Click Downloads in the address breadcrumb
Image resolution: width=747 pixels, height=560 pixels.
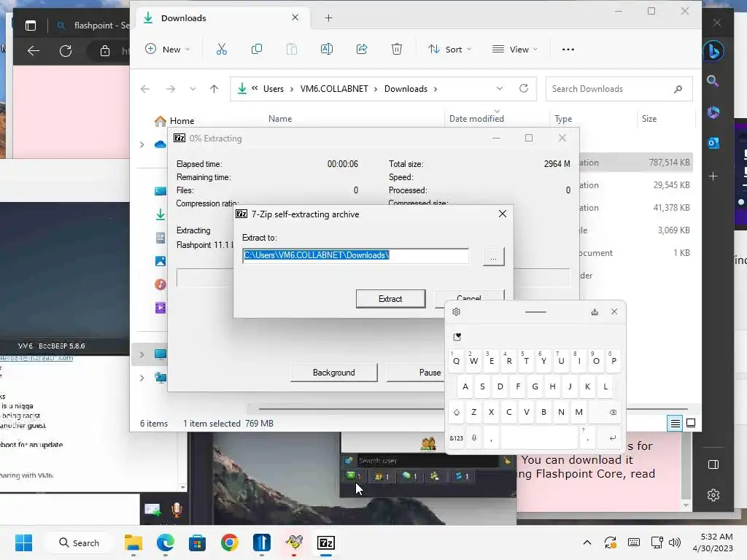point(406,89)
